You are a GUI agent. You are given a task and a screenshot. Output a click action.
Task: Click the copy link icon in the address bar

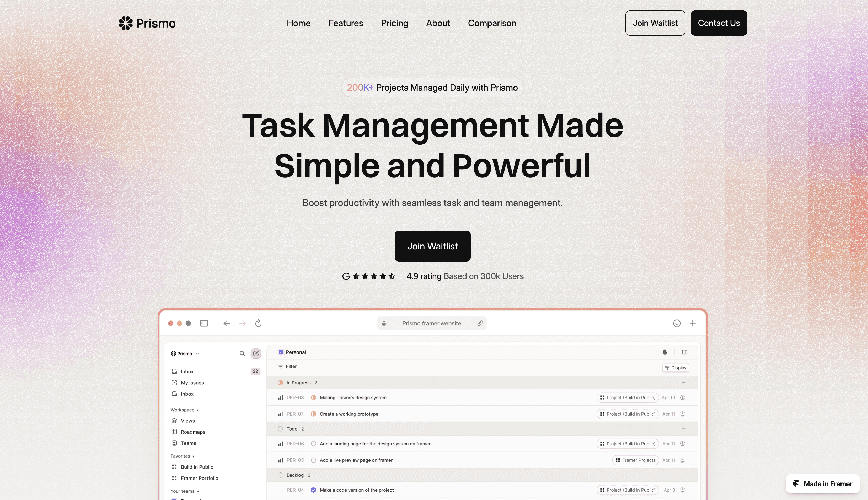pyautogui.click(x=480, y=323)
